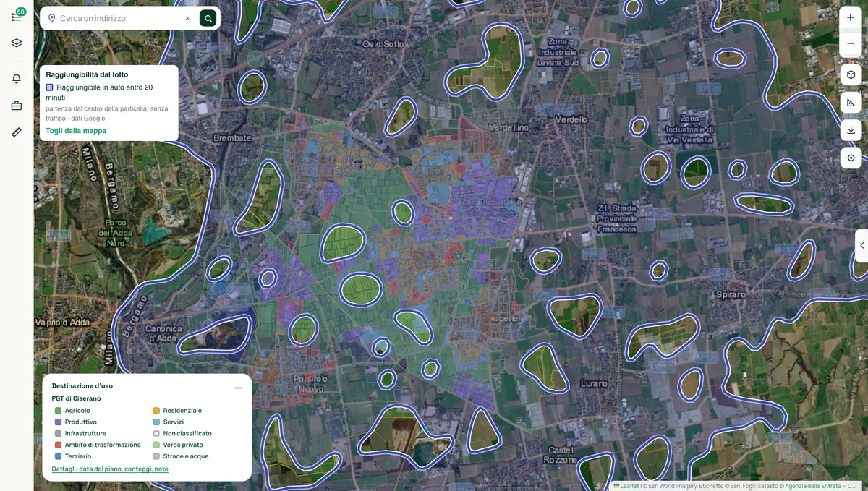Image resolution: width=868 pixels, height=491 pixels.
Task: Activate the set-square measure tool
Action: [x=851, y=103]
